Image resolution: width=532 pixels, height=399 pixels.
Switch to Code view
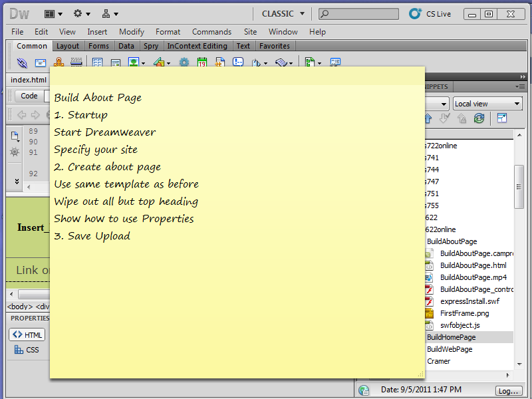tap(29, 96)
